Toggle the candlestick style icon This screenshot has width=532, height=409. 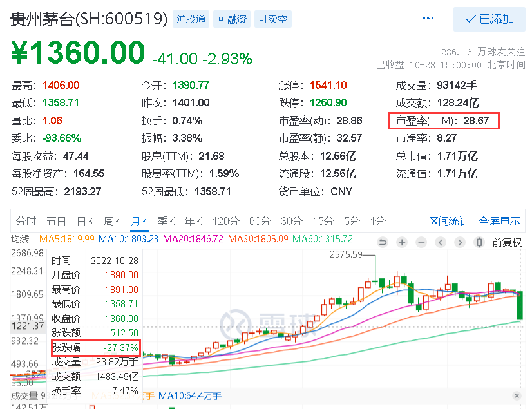(479, 242)
